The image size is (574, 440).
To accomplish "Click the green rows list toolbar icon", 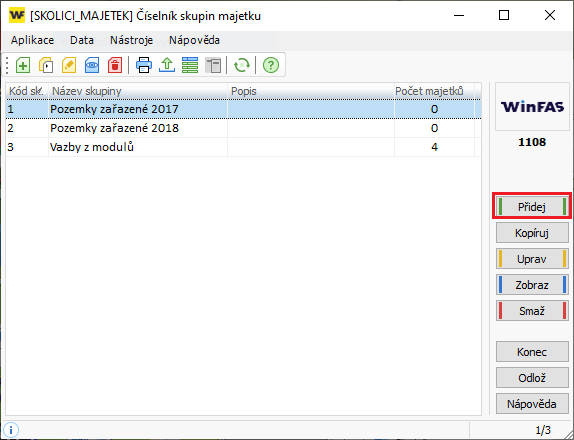I will coord(190,66).
